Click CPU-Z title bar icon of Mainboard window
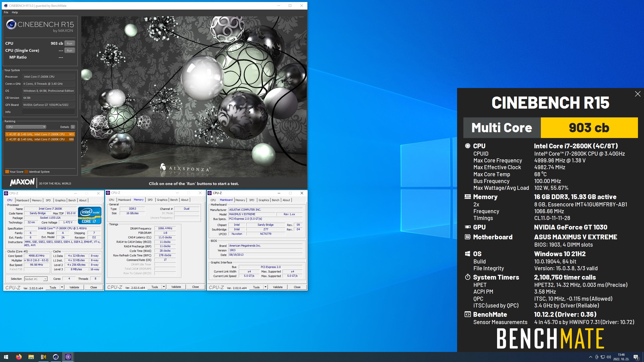Viewport: 644px width, 362px height. coord(210,193)
